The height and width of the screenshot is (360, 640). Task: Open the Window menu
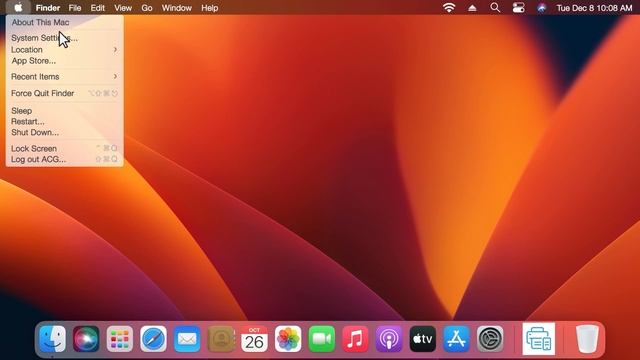coord(177,8)
